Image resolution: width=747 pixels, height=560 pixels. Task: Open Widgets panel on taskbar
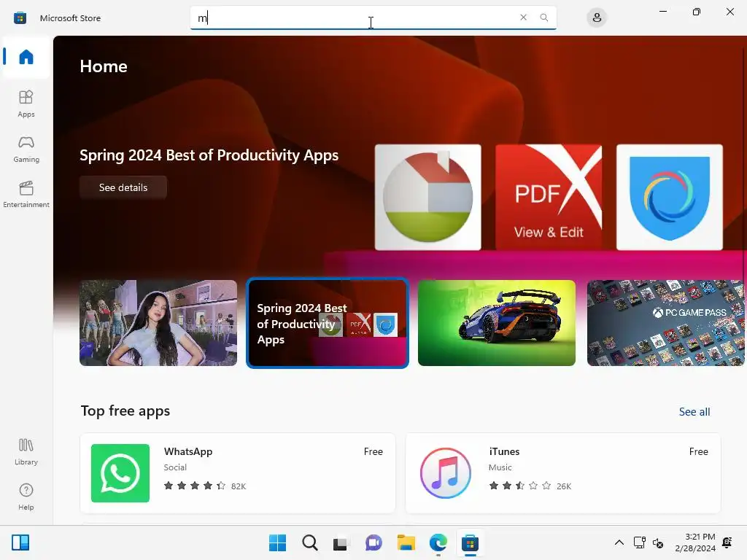point(20,542)
